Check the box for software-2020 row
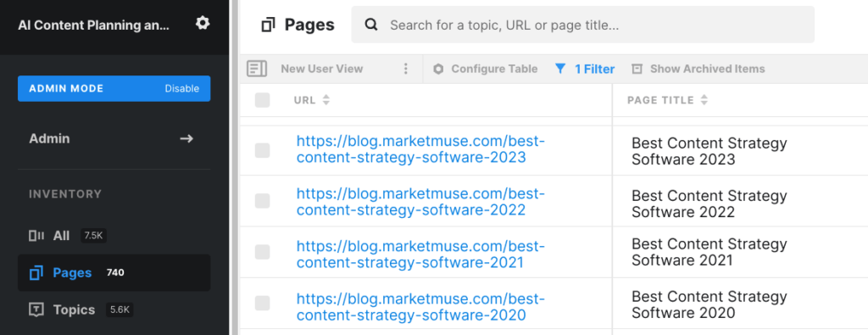The width and height of the screenshot is (868, 335). point(263,303)
